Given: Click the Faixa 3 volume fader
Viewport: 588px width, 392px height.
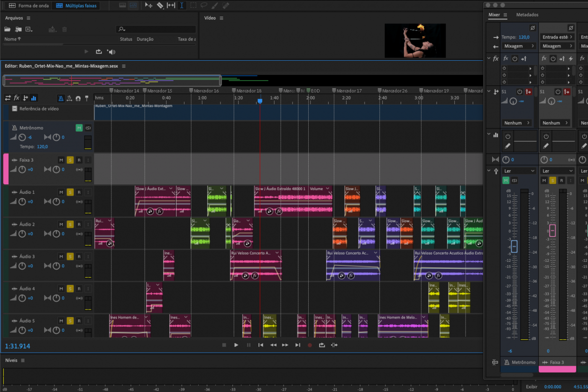Looking at the screenshot, I should click(553, 231).
